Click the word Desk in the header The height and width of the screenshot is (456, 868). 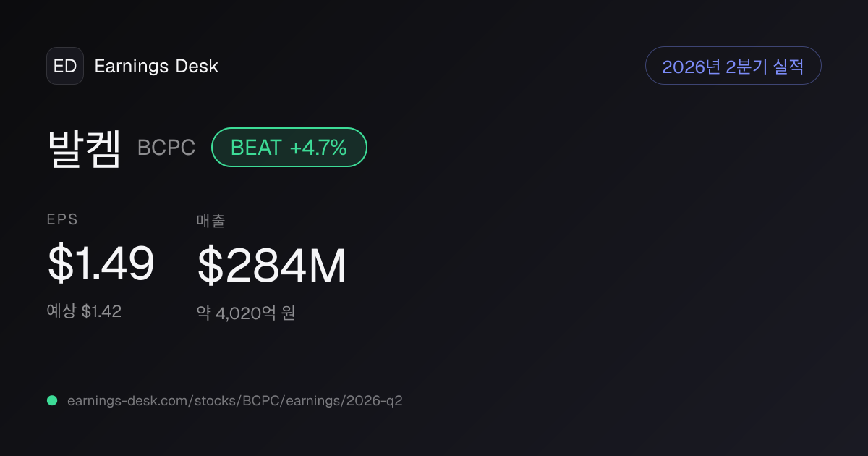[x=197, y=66]
